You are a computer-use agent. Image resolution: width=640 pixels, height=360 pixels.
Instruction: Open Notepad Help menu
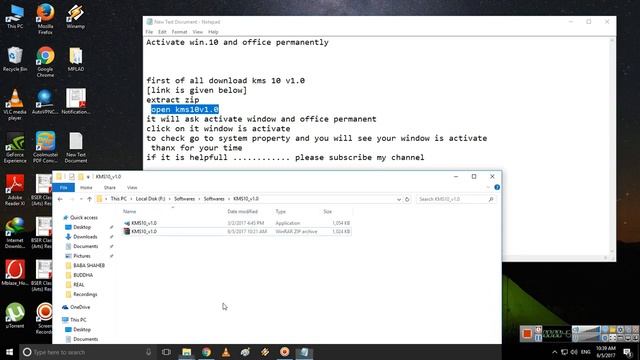click(x=213, y=32)
